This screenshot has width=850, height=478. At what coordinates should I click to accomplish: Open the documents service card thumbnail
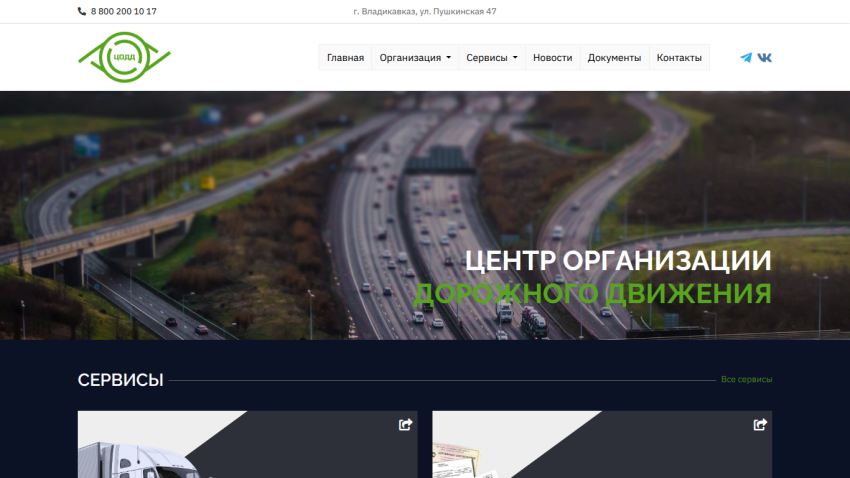point(602,444)
